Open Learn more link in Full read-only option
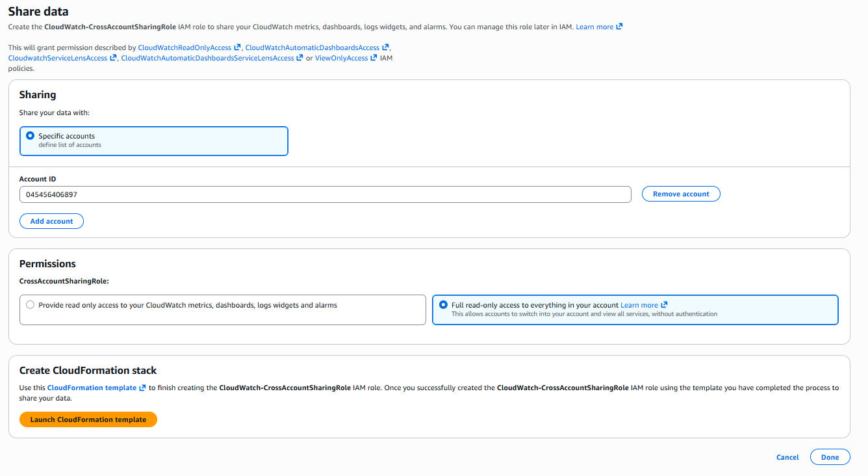 [644, 305]
